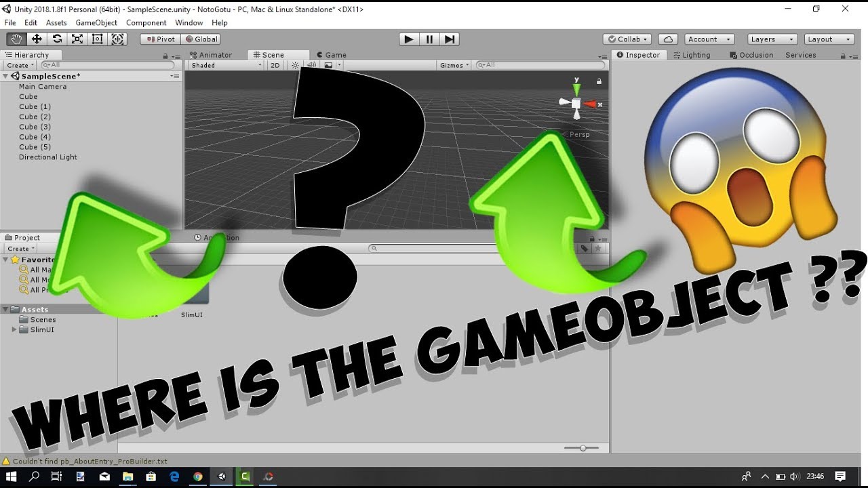Screen dimensions: 868x488
Task: Open the Edit menu
Action: [x=31, y=22]
